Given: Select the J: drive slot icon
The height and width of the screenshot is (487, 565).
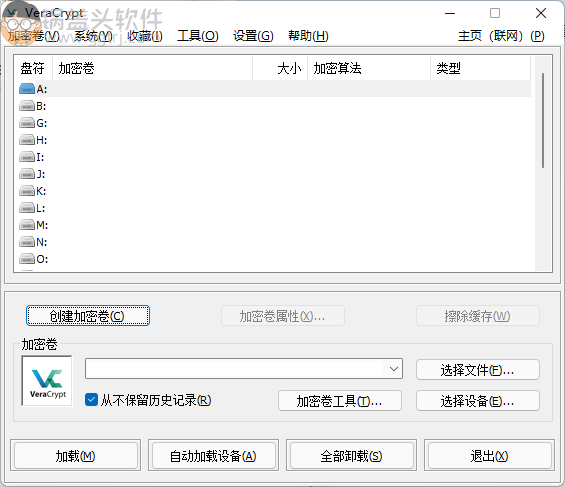Looking at the screenshot, I should pos(27,174).
